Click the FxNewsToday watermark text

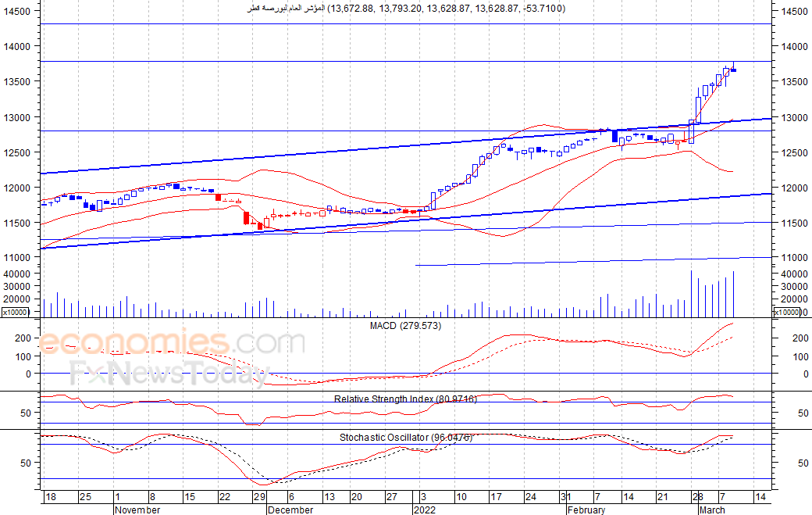pyautogui.click(x=170, y=374)
